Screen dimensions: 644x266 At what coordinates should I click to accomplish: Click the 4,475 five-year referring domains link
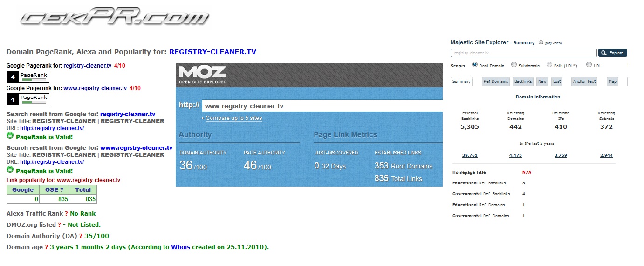tap(515, 155)
